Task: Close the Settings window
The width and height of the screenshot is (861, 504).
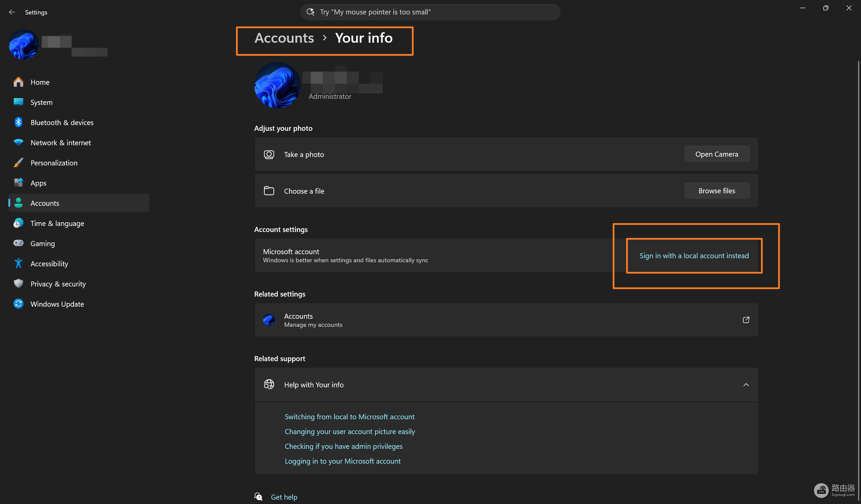Action: pos(849,8)
